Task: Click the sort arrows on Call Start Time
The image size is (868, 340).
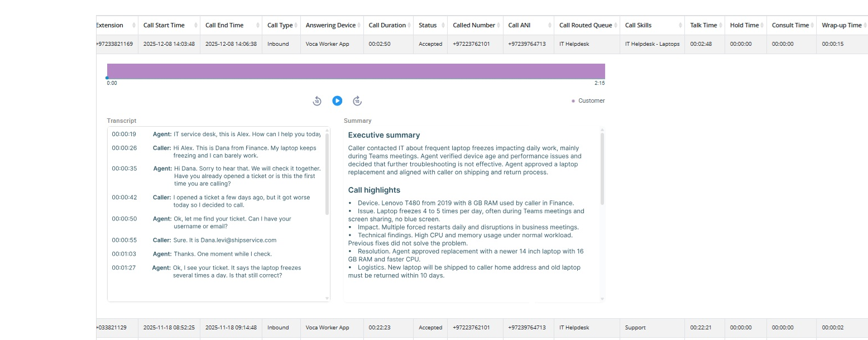Action: (195, 26)
